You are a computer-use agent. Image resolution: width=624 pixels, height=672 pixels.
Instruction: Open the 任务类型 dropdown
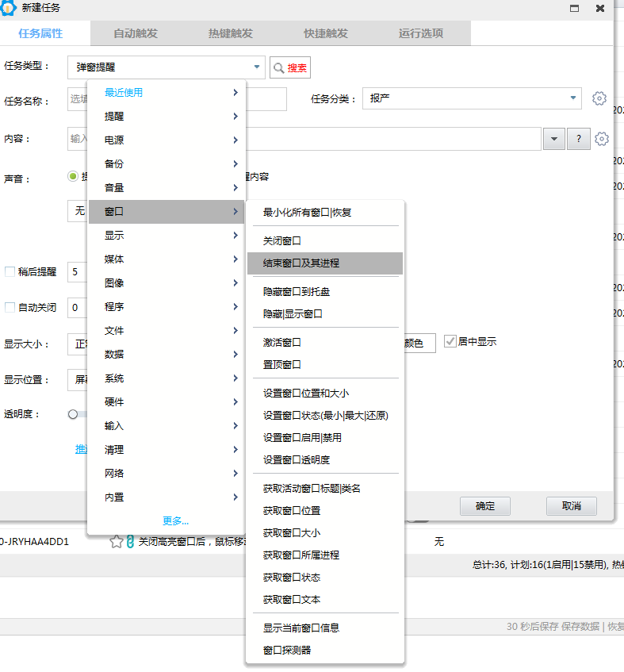point(257,68)
